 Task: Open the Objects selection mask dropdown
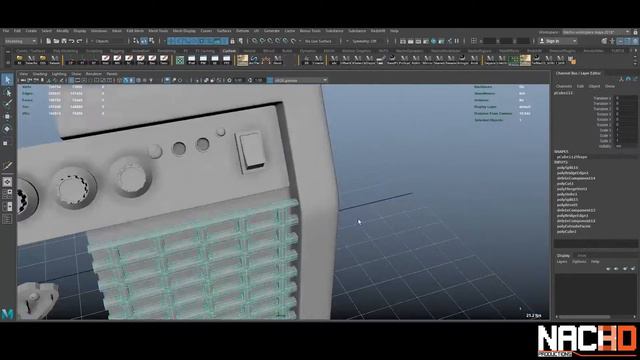109,41
